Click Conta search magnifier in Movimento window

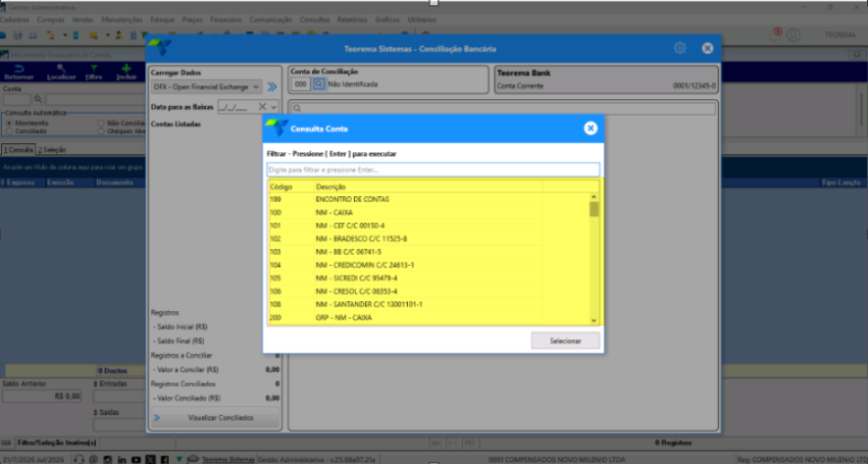[x=37, y=100]
